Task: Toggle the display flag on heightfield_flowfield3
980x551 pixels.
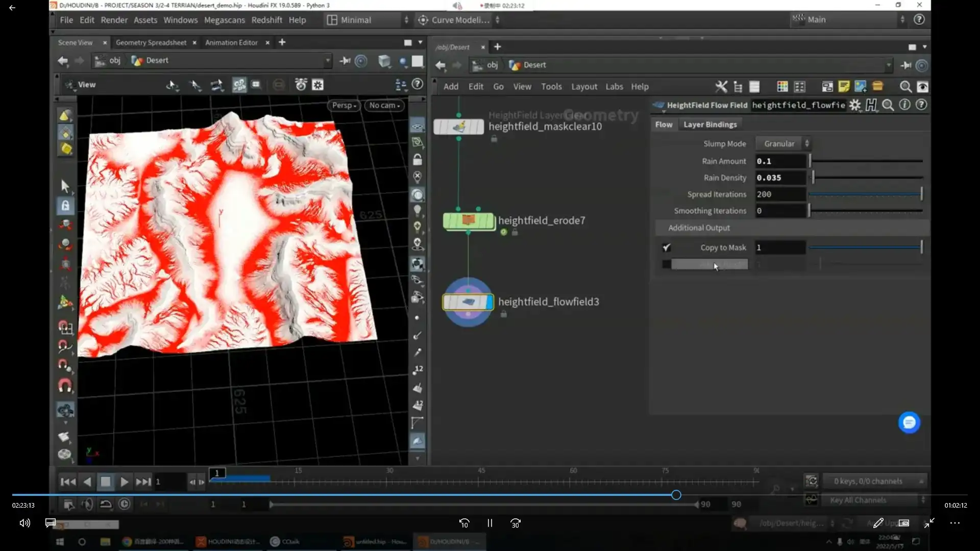Action: pyautogui.click(x=490, y=302)
